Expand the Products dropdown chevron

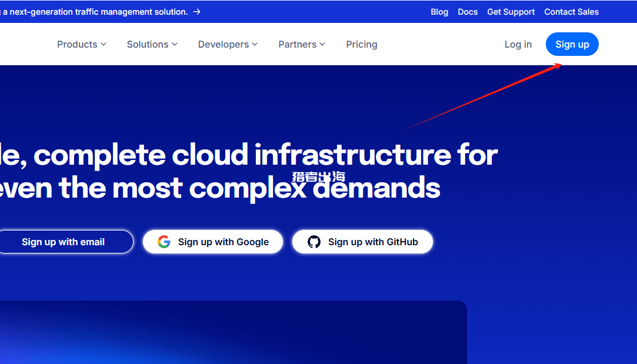(x=104, y=44)
